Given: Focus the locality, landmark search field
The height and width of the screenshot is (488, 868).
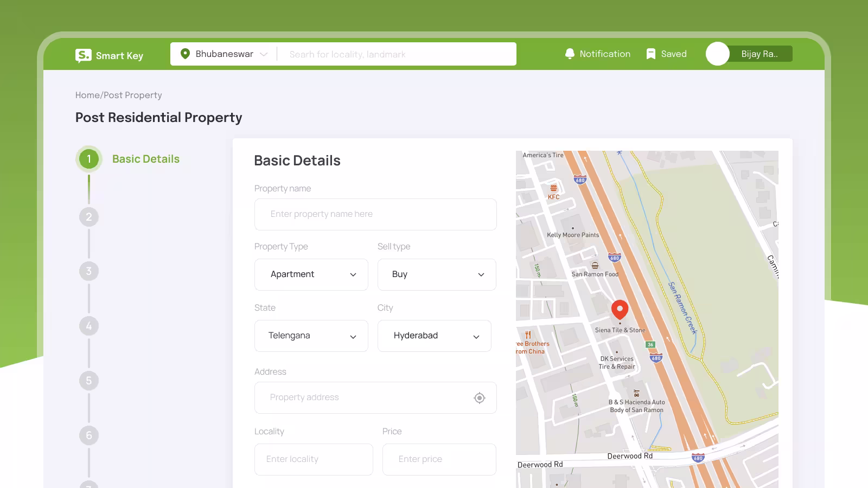Looking at the screenshot, I should [398, 54].
